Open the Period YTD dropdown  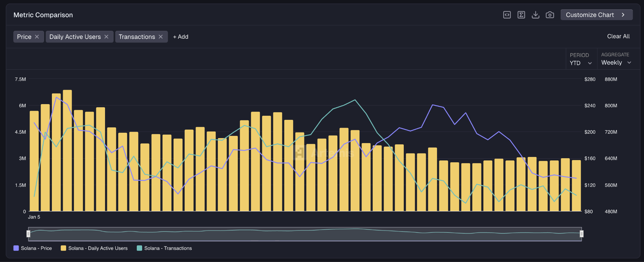coord(580,63)
